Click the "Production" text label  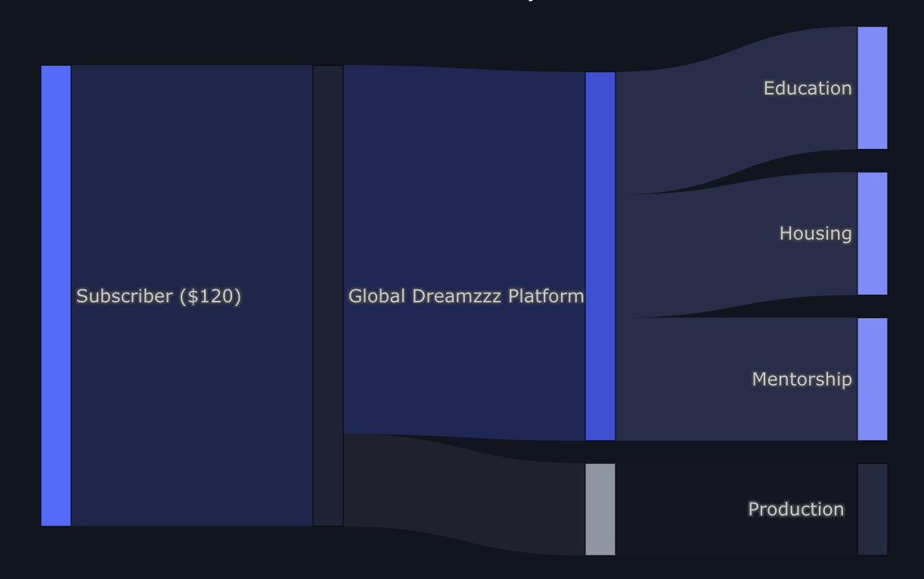(795, 509)
